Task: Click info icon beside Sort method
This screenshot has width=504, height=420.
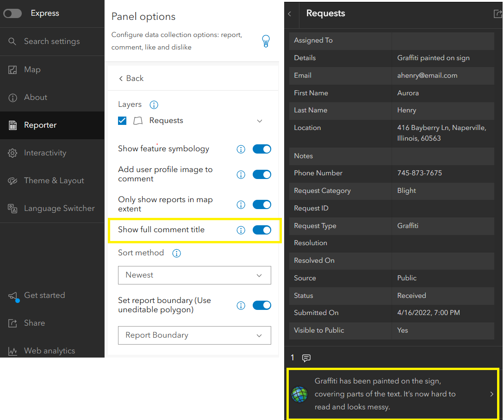Action: (x=176, y=253)
